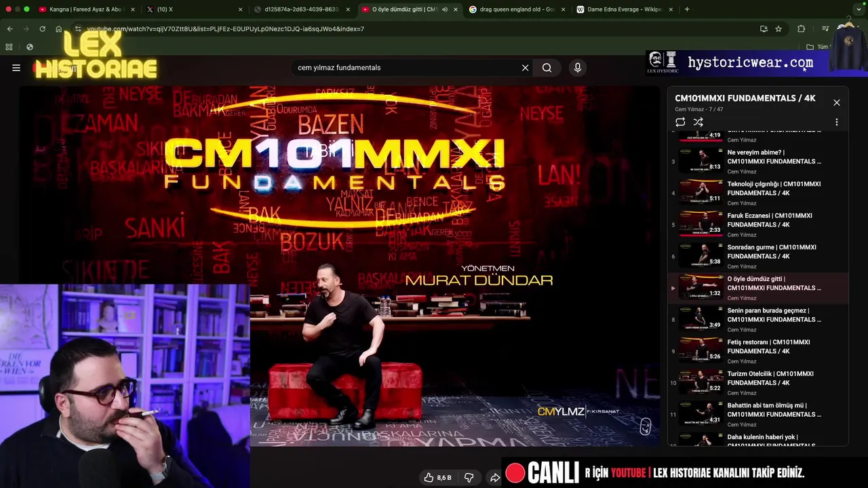Share the video
This screenshot has width=868, height=488.
(x=495, y=478)
